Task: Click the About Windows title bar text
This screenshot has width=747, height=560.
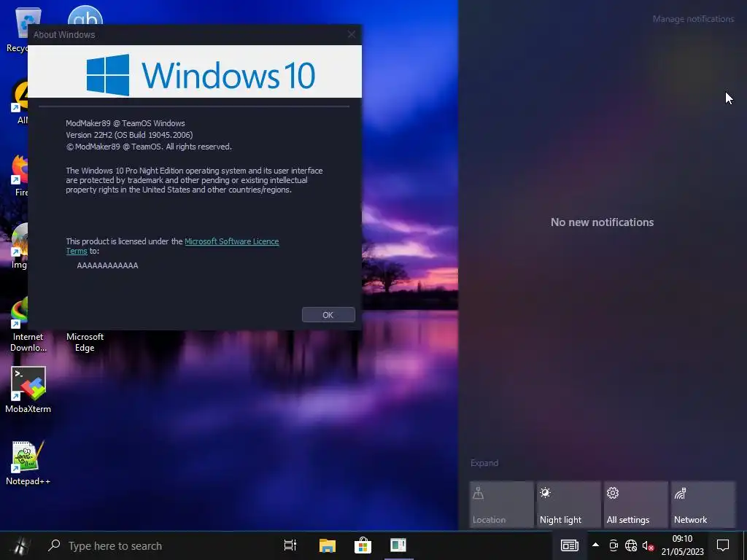Action: pyautogui.click(x=64, y=35)
